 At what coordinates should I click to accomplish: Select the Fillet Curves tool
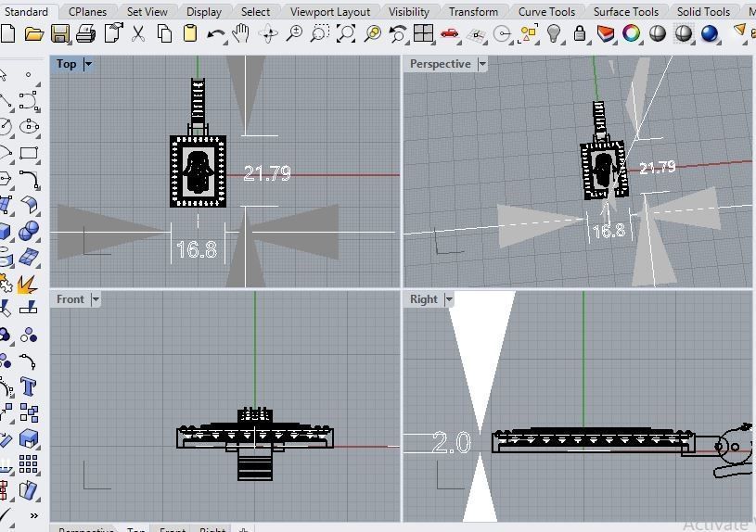[x=30, y=179]
